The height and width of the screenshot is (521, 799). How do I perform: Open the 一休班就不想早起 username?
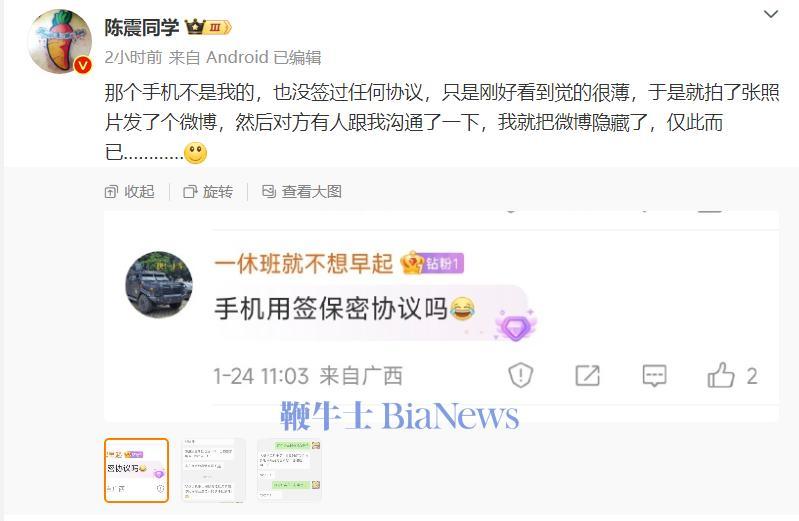coord(303,264)
